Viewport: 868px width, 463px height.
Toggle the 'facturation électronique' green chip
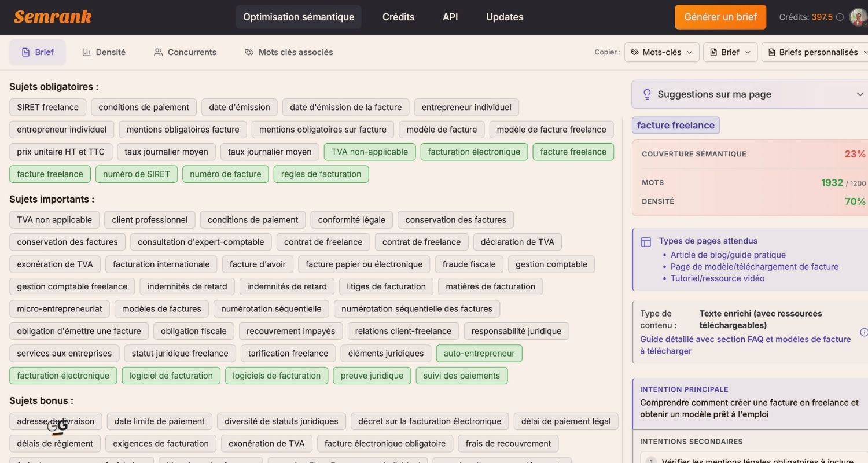tap(63, 375)
